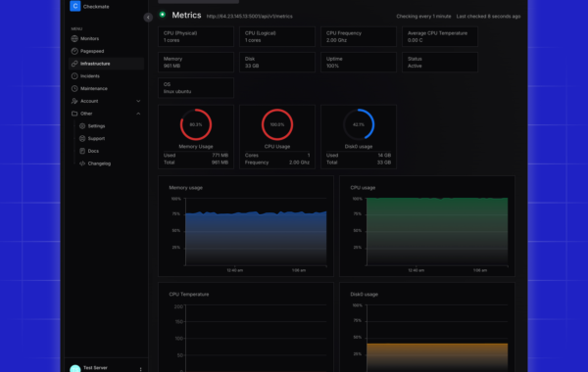Click the Other folder icon

click(74, 114)
